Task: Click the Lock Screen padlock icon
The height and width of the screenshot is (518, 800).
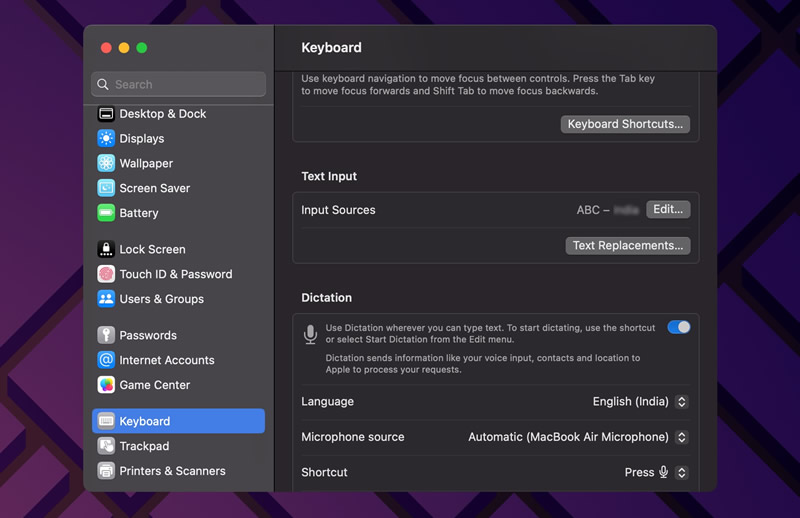Action: click(x=106, y=249)
